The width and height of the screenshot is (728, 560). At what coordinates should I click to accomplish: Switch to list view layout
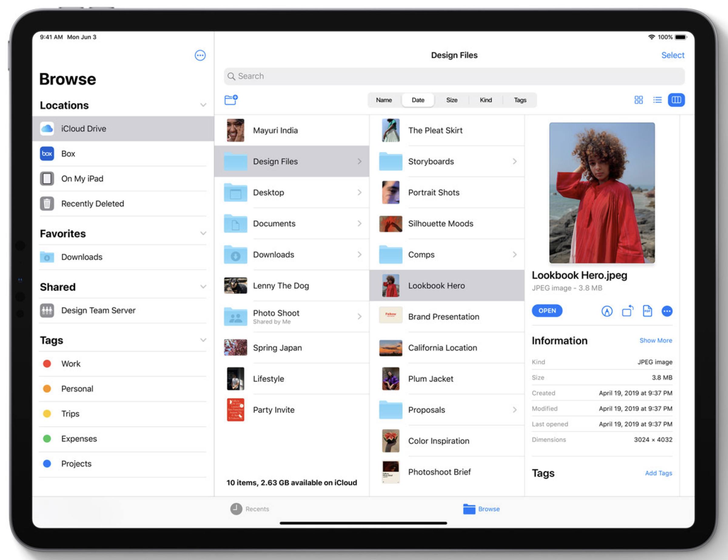(657, 100)
